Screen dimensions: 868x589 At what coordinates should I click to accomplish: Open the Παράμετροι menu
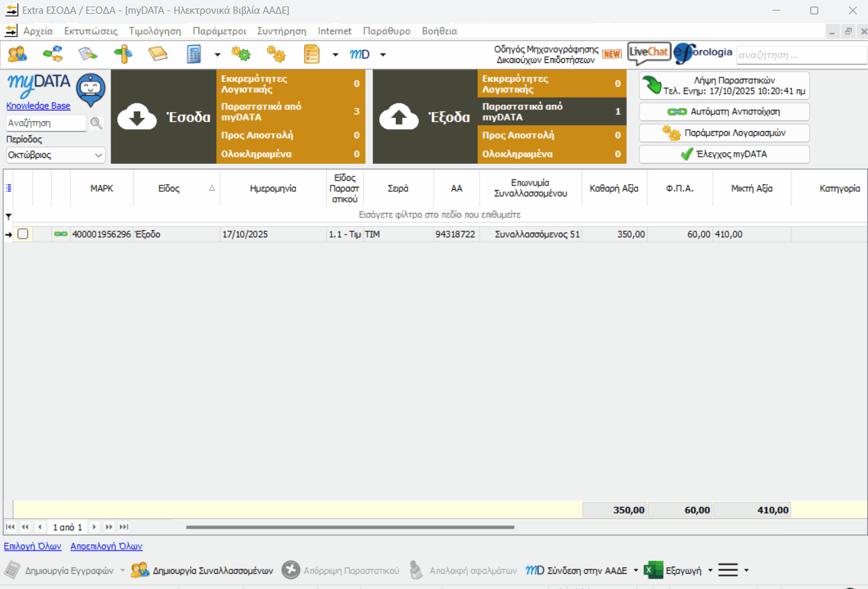click(x=219, y=31)
